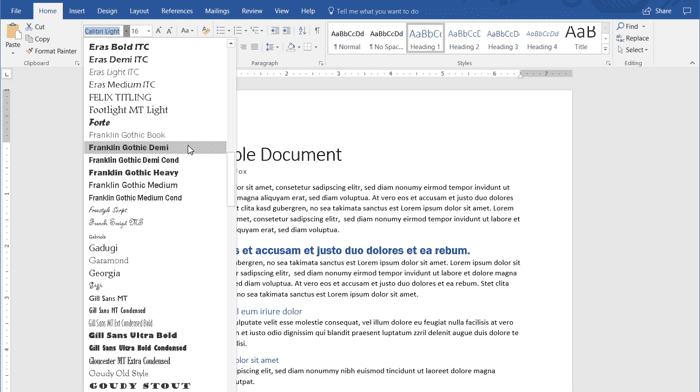Apply bulleted list formatting
The image size is (700, 392).
click(x=221, y=31)
